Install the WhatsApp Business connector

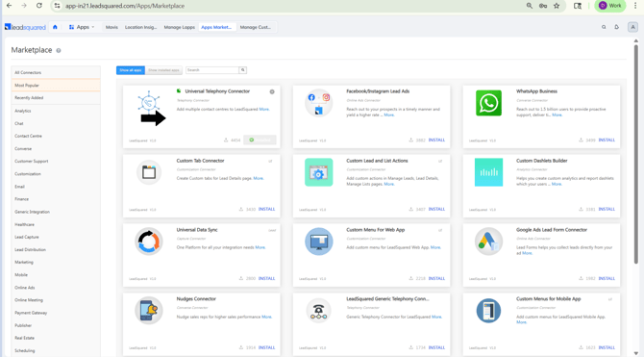tap(607, 140)
